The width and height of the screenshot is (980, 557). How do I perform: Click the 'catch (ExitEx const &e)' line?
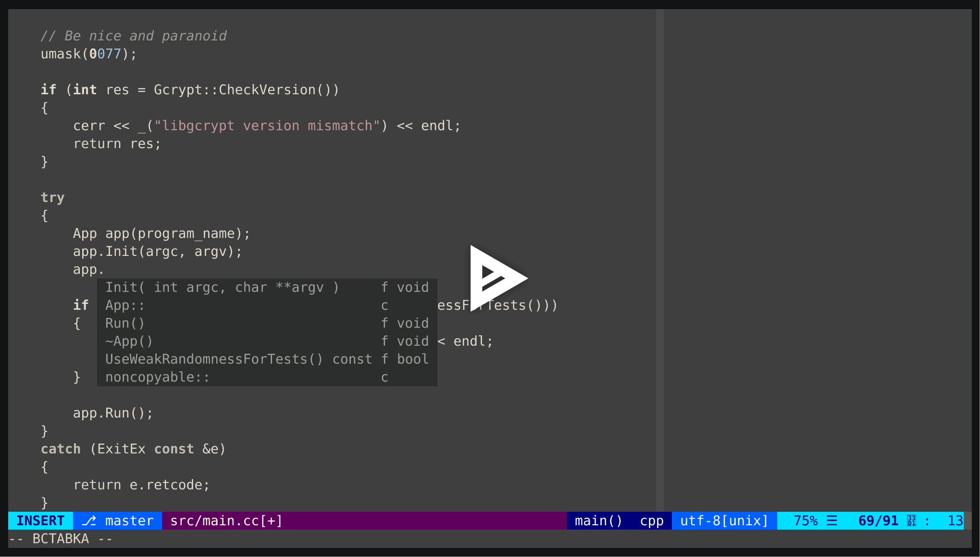pyautogui.click(x=133, y=449)
